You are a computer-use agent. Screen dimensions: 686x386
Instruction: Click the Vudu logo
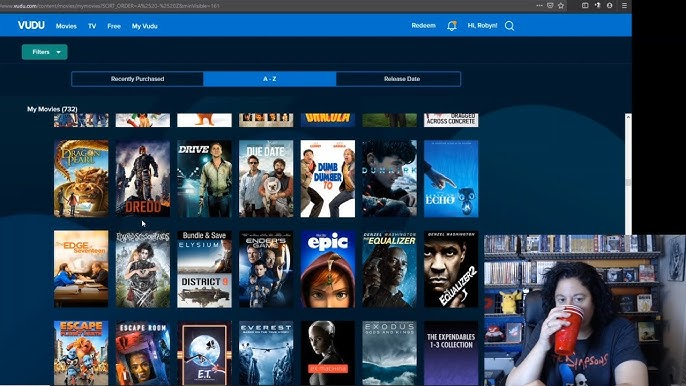pos(31,25)
